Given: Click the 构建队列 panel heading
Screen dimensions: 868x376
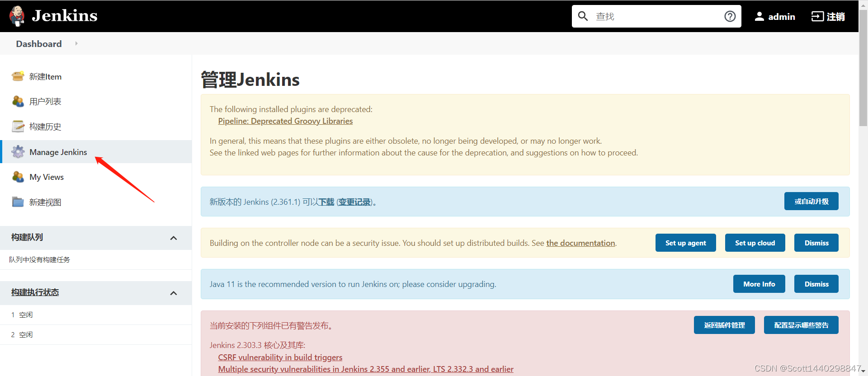Looking at the screenshot, I should [x=27, y=237].
